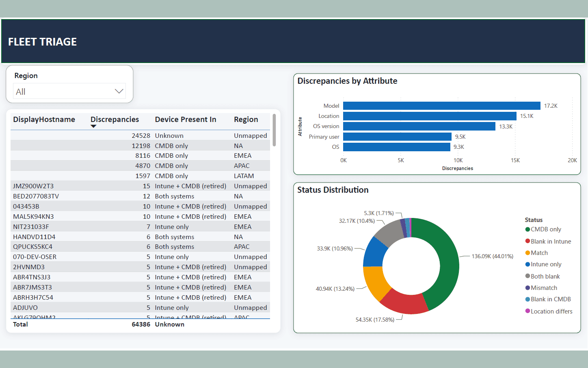The image size is (588, 368).
Task: Sort by DisplayHostname column header
Action: (44, 120)
